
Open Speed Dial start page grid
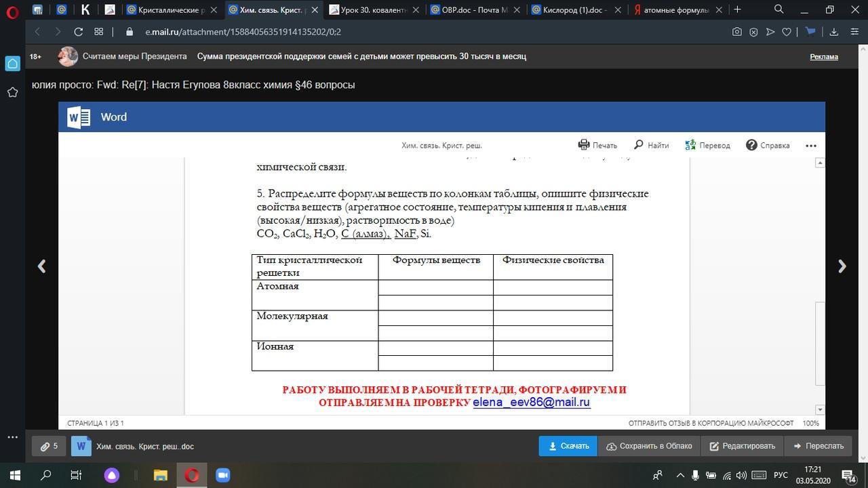coord(98,32)
